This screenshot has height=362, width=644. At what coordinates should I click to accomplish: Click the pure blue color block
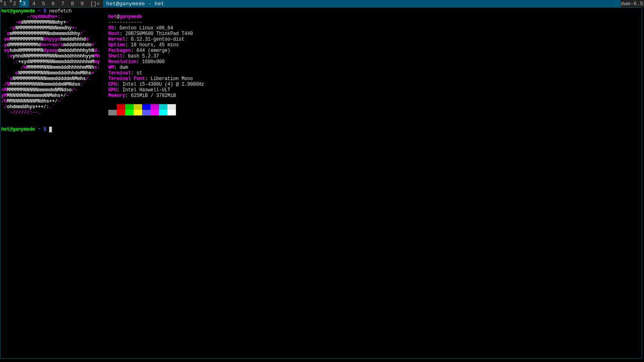click(146, 107)
